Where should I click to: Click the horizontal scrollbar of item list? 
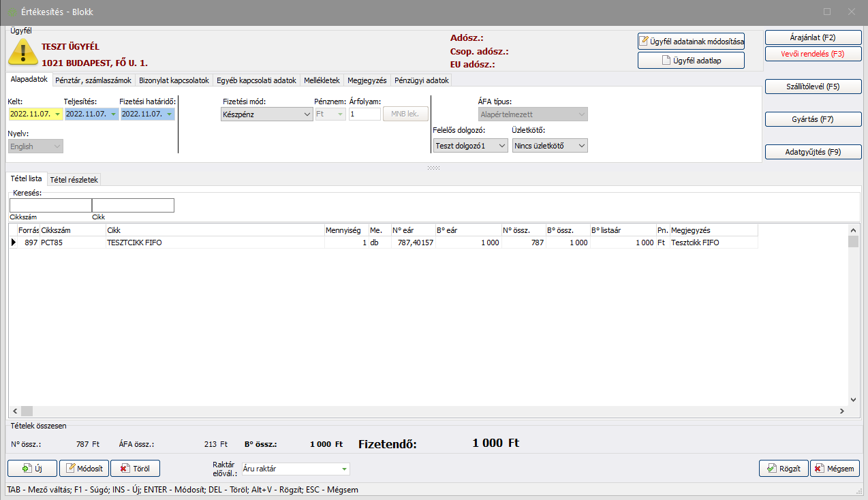tap(429, 411)
